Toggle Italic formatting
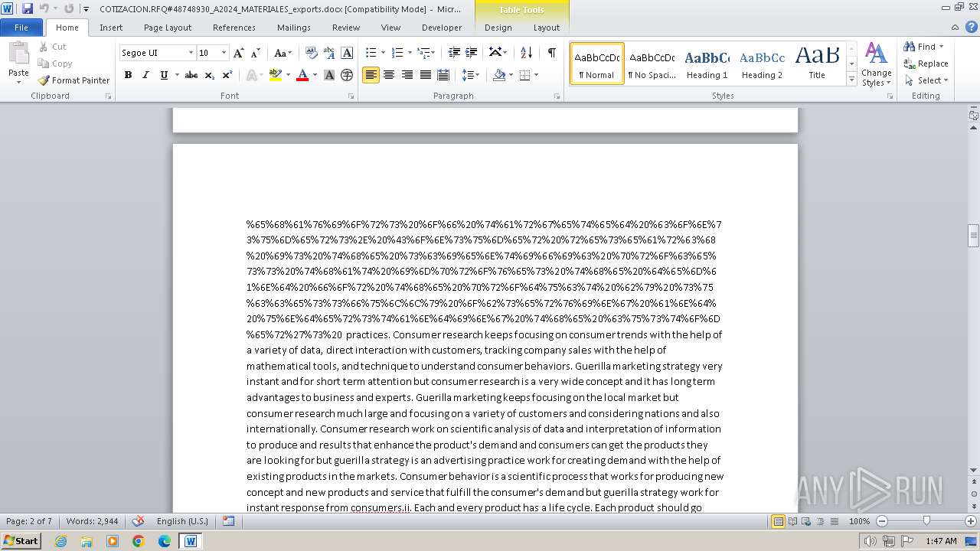 coord(145,75)
